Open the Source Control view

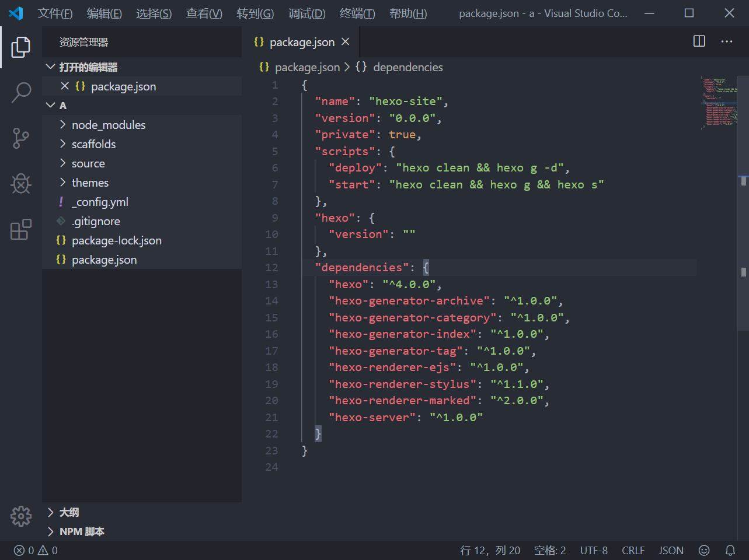click(21, 138)
